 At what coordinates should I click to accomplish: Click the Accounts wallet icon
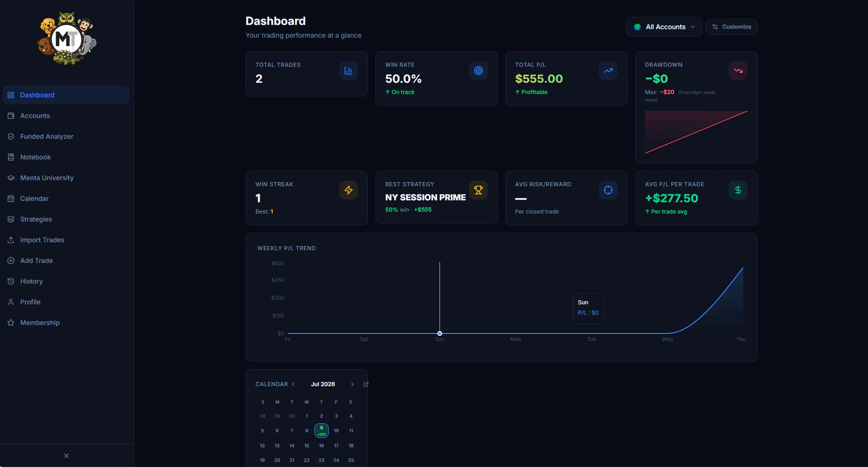(11, 116)
